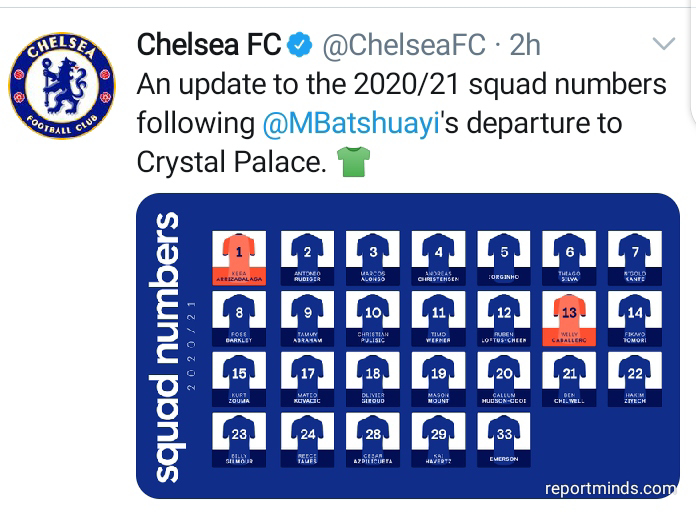Click the green shirt emoji
The height and width of the screenshot is (521, 696).
[354, 162]
